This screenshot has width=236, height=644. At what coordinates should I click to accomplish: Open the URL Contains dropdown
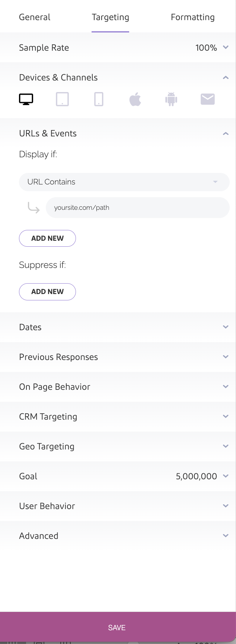tap(124, 182)
